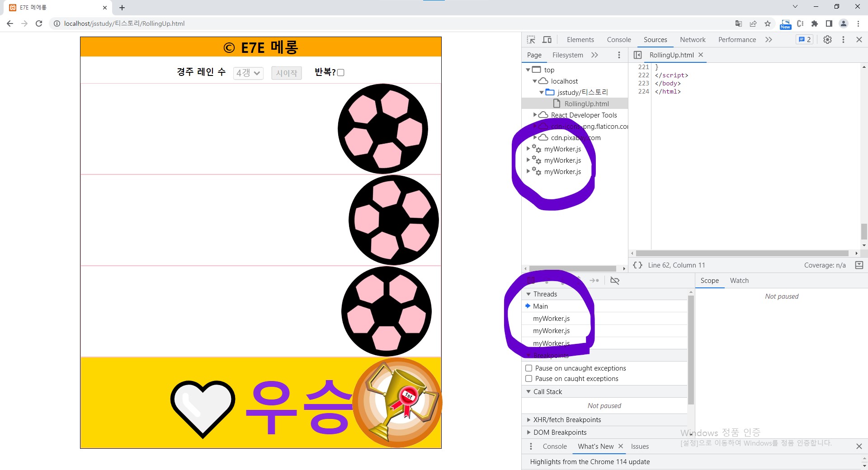Click the site information icon

click(x=57, y=23)
